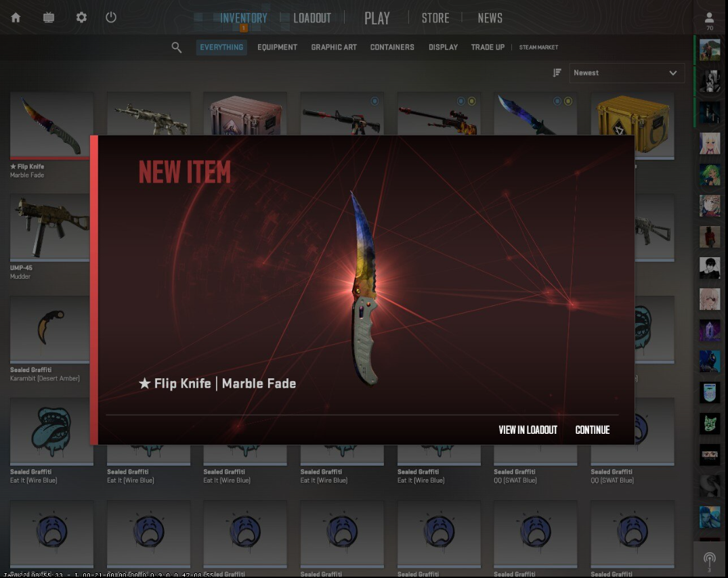Select the Karambit Desert Amber graffiti item

point(49,330)
